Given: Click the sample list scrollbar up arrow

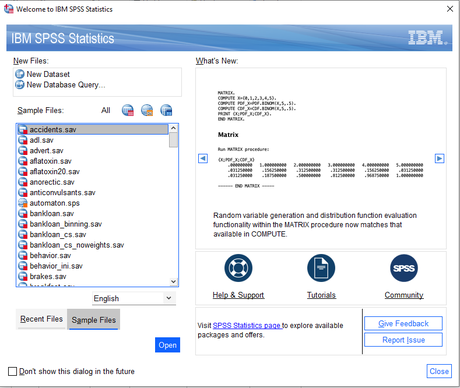Looking at the screenshot, I should tap(173, 128).
